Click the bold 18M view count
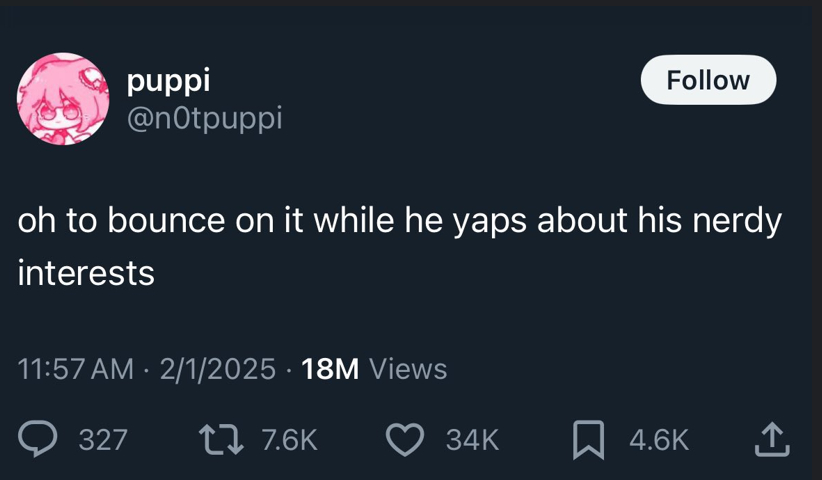 pos(330,369)
